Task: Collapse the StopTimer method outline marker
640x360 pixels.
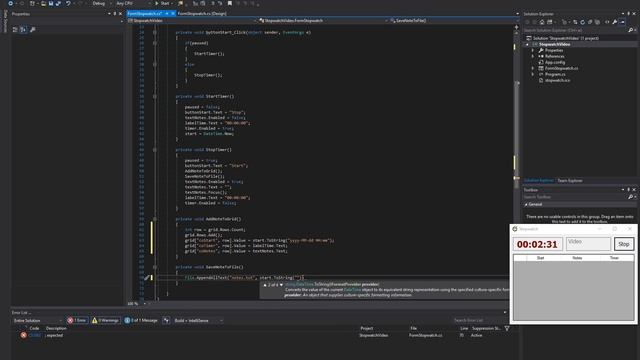Action: (x=155, y=150)
